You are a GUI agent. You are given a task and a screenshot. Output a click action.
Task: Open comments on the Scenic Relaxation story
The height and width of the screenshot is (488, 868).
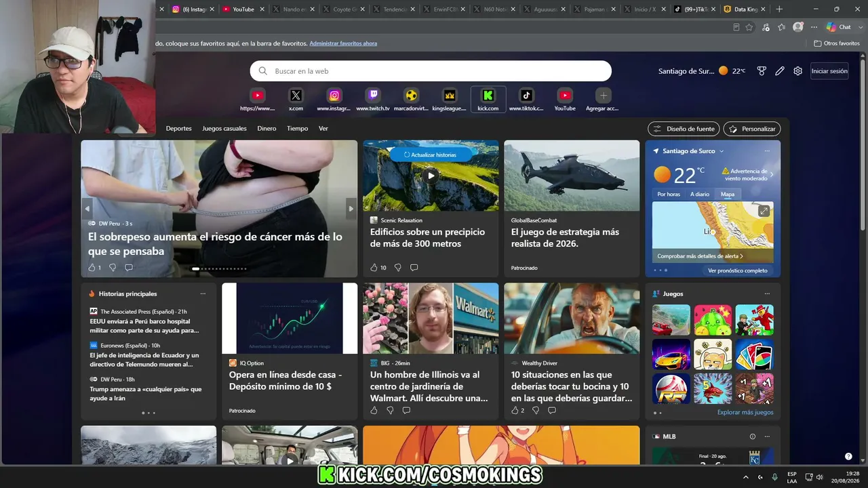coord(414,268)
